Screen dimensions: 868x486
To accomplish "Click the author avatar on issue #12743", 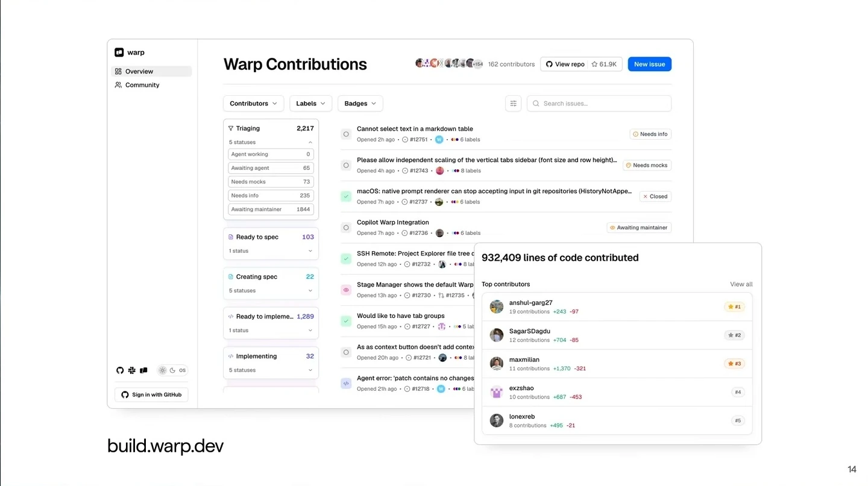I will 440,170.
